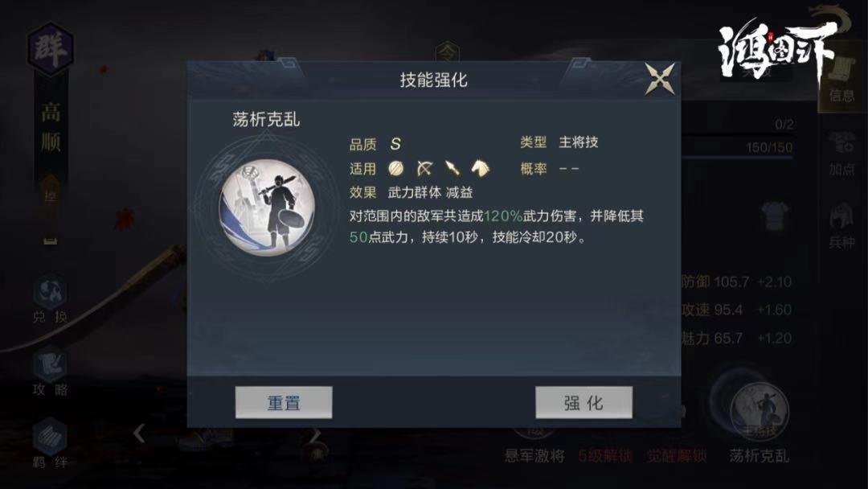The image size is (868, 489).
Task: Show previous general with left chevron
Action: [x=139, y=433]
